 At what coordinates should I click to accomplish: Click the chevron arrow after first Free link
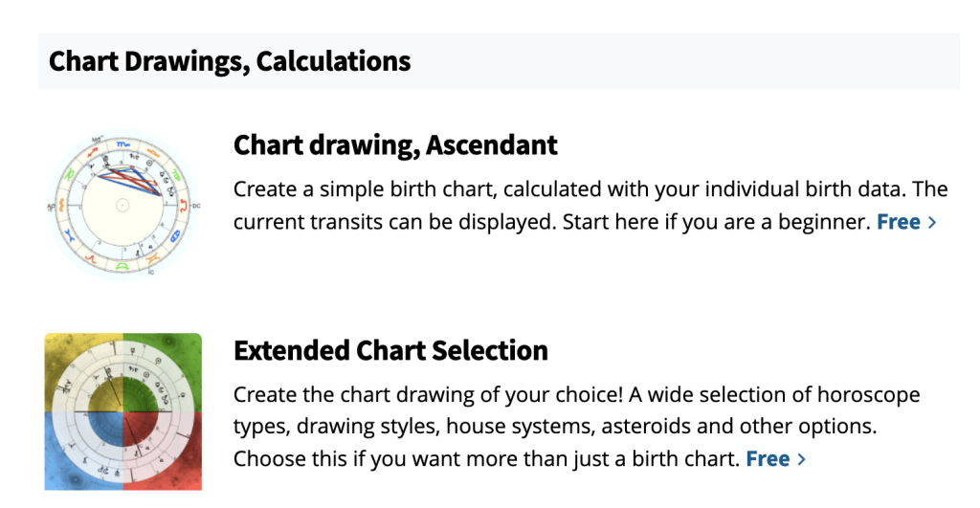pyautogui.click(x=932, y=223)
